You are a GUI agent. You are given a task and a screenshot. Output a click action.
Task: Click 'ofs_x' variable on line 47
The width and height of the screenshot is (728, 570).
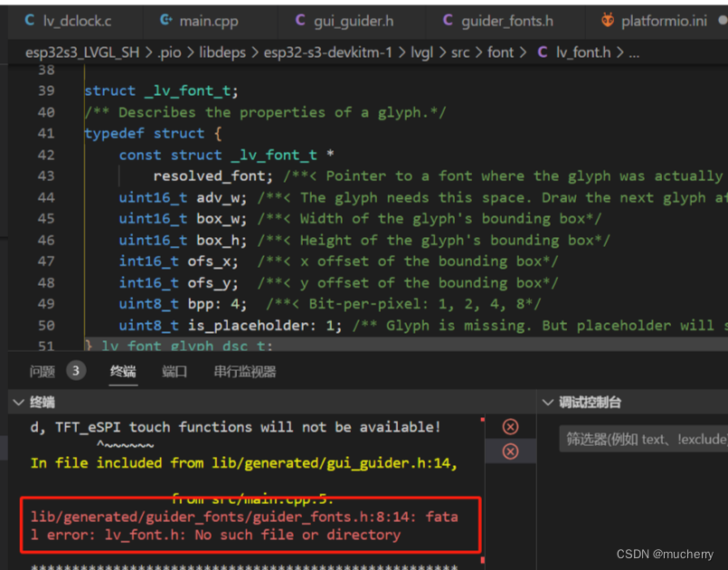click(x=209, y=261)
